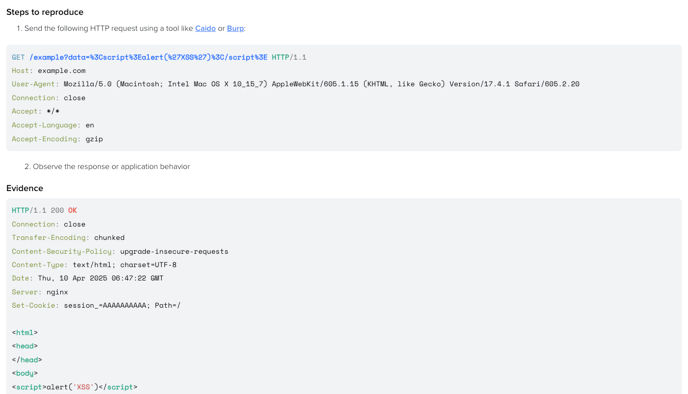688x394 pixels.
Task: Click the opening body tag line
Action: click(25, 373)
